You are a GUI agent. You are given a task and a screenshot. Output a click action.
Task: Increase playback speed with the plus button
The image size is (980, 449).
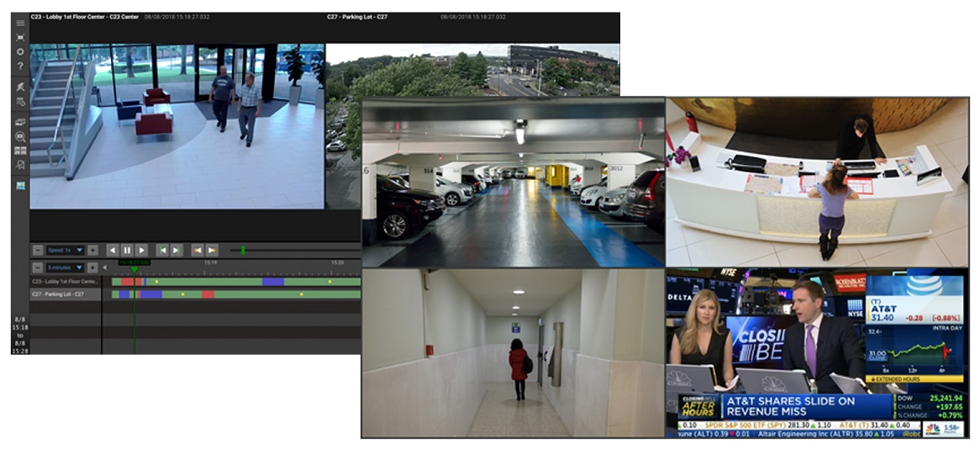(x=92, y=251)
